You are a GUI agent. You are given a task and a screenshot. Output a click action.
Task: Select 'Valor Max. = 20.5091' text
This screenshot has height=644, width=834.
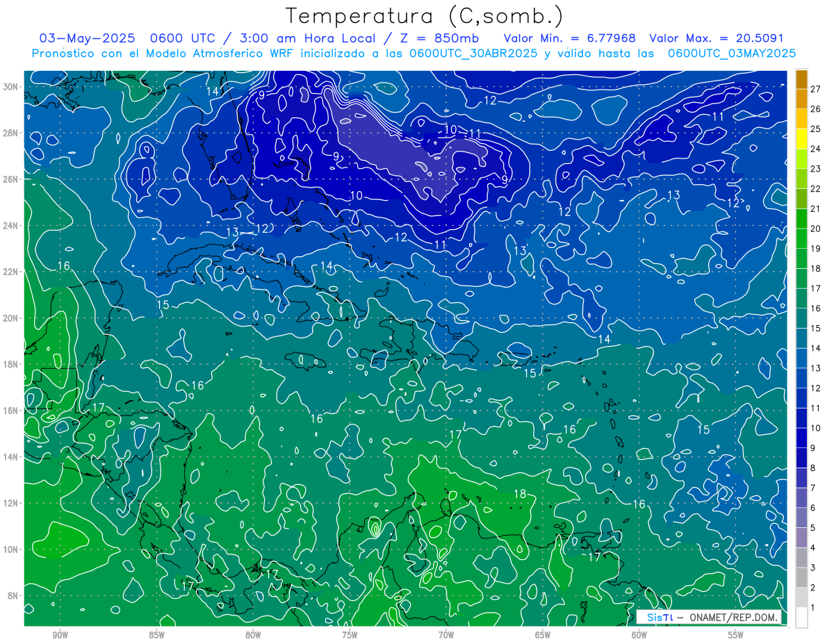click(x=715, y=38)
